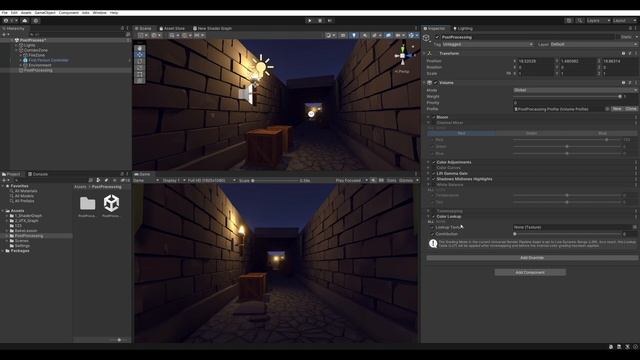Image resolution: width=640 pixels, height=360 pixels.
Task: Open the Window menu in the menu bar
Action: (x=99, y=13)
